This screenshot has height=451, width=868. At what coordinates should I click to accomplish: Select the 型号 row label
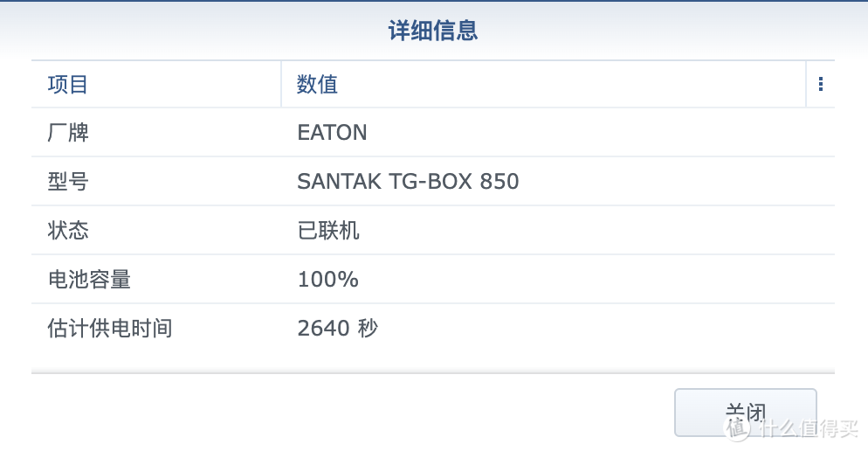68,182
